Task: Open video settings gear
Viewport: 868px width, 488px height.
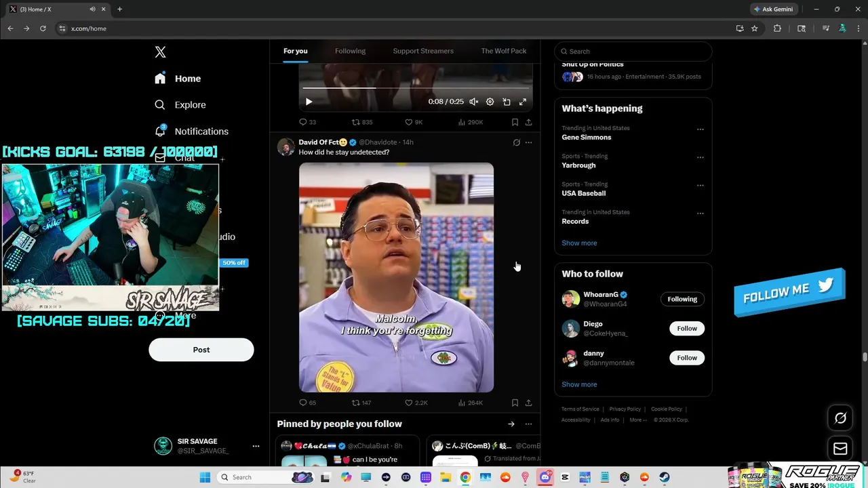Action: (490, 102)
